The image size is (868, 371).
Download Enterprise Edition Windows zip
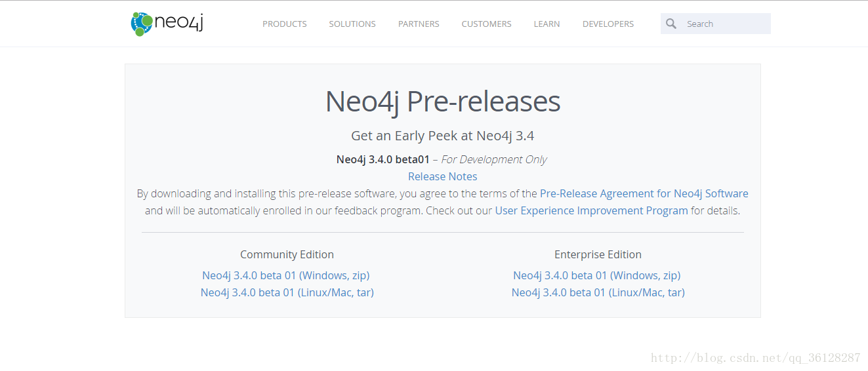coord(597,275)
